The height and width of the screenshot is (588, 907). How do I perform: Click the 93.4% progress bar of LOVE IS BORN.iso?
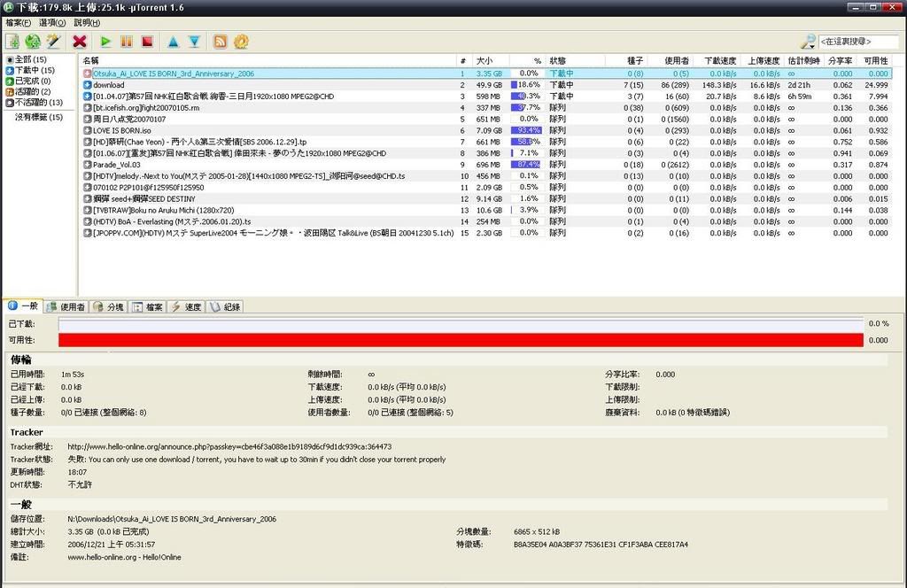point(526,131)
